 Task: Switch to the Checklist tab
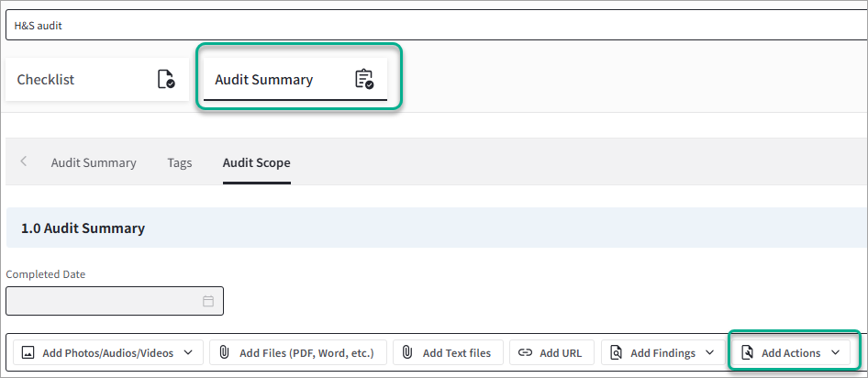coord(97,79)
